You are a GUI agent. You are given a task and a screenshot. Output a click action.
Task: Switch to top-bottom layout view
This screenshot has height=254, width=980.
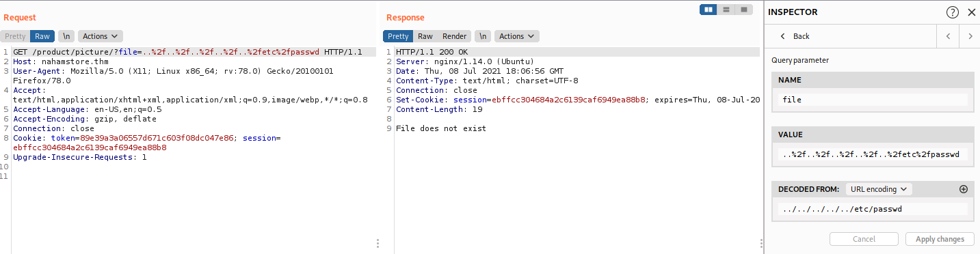pos(726,10)
